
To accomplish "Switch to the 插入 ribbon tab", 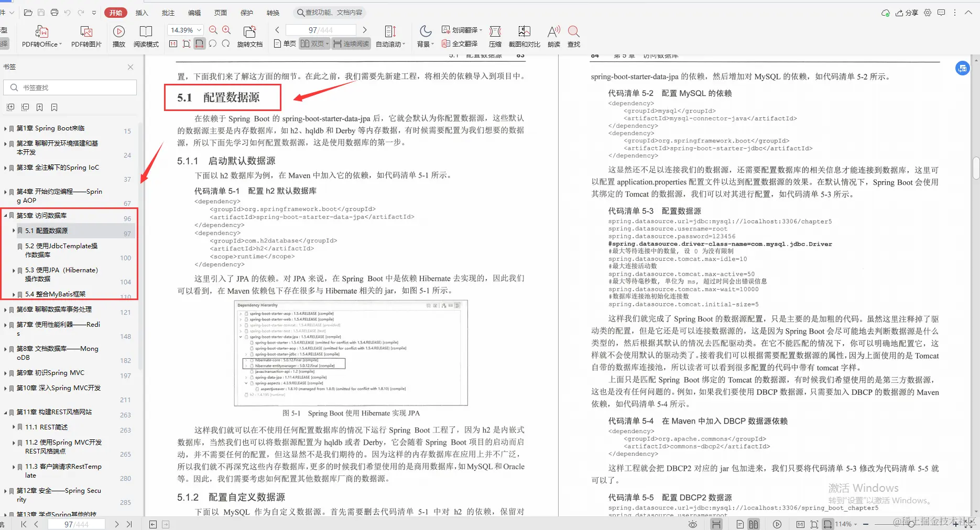I will pos(141,12).
